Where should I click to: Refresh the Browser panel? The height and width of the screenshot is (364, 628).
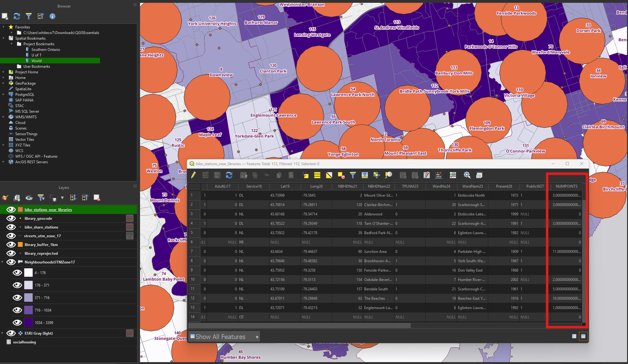17,16
